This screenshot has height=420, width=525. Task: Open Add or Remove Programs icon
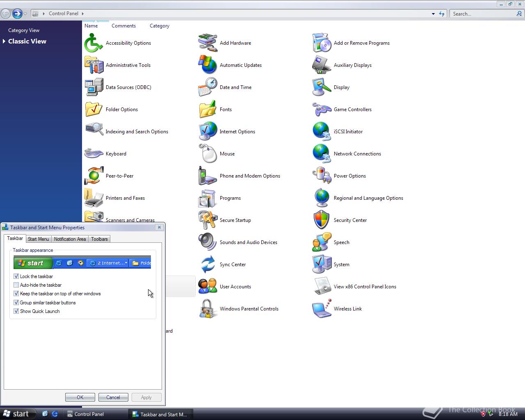point(322,43)
